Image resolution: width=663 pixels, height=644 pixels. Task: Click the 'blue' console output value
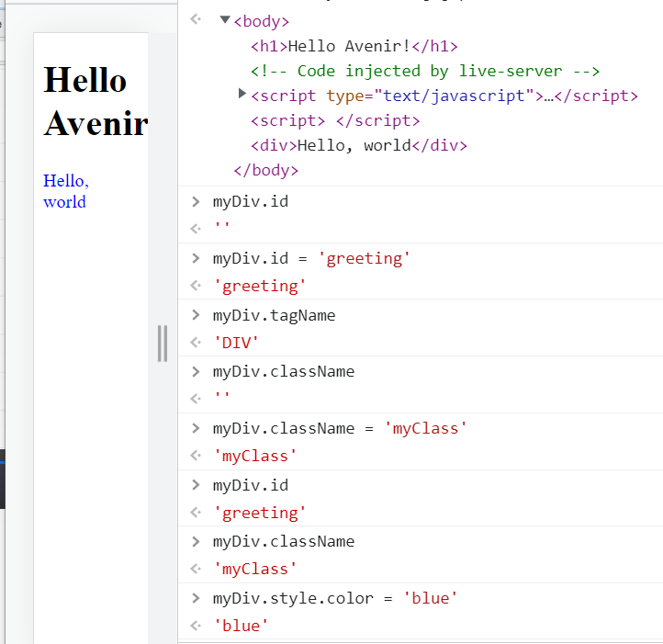coord(241,627)
